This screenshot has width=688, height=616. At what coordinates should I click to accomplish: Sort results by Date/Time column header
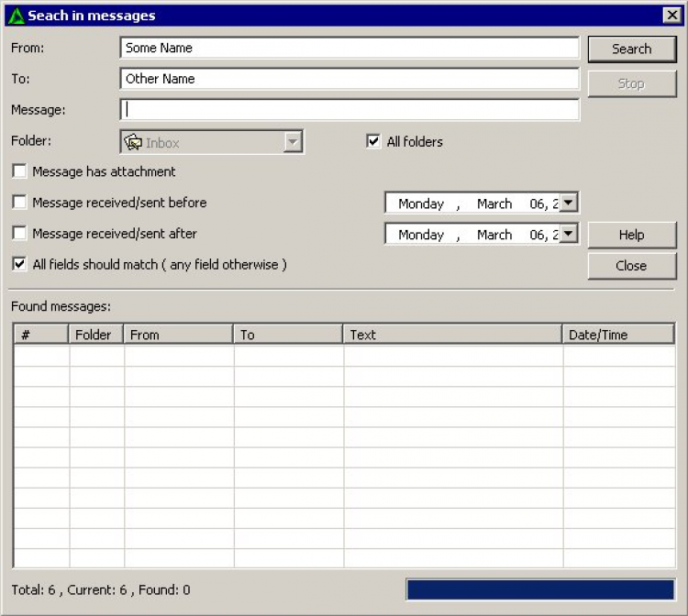coord(617,335)
